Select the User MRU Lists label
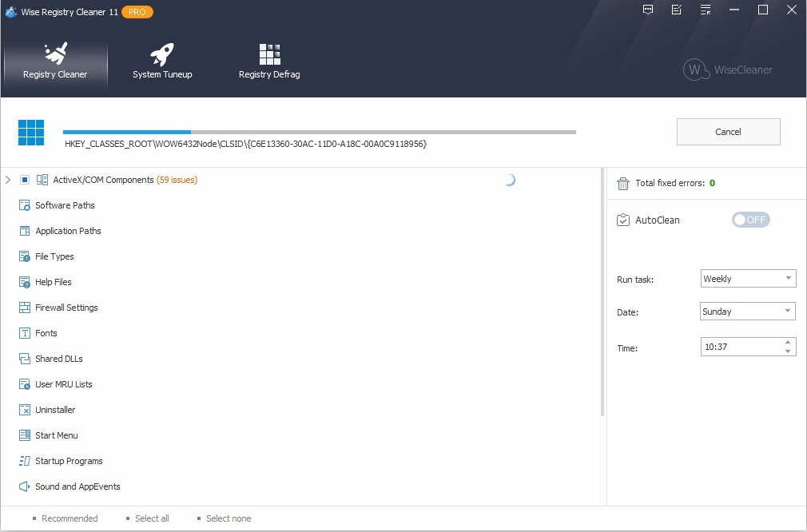Viewport: 807px width, 532px height. tap(64, 384)
